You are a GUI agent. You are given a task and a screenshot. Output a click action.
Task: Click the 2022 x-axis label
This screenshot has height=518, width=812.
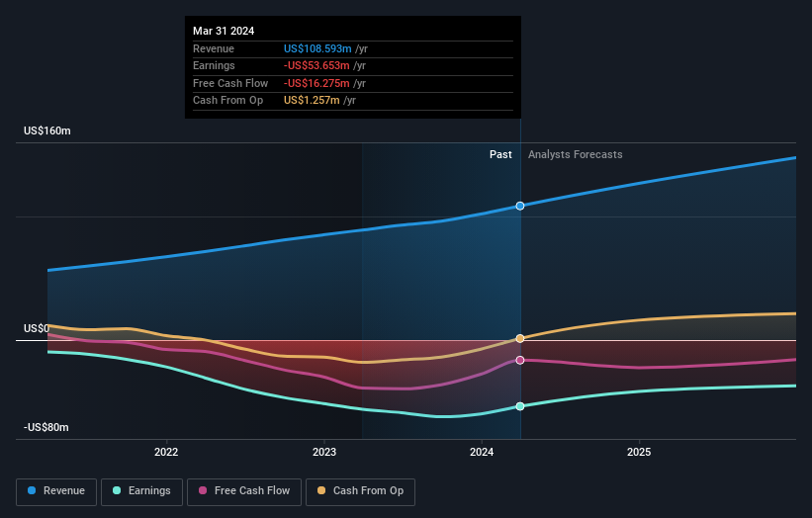point(166,452)
